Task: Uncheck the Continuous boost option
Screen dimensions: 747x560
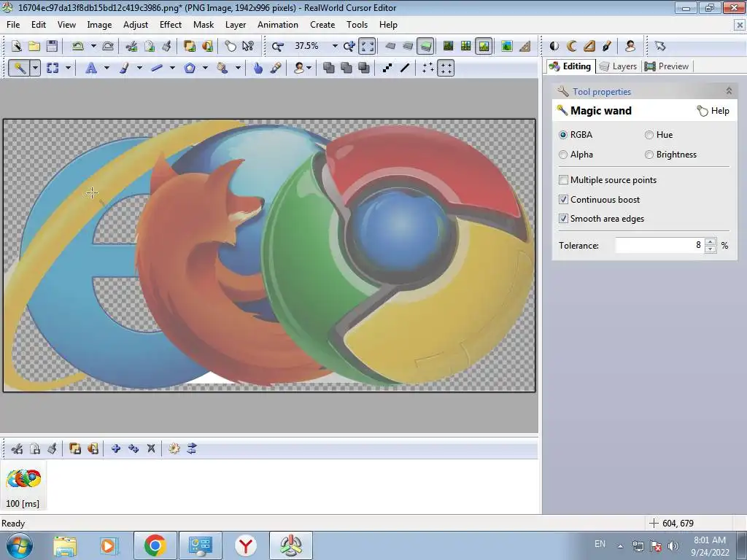Action: click(x=564, y=200)
